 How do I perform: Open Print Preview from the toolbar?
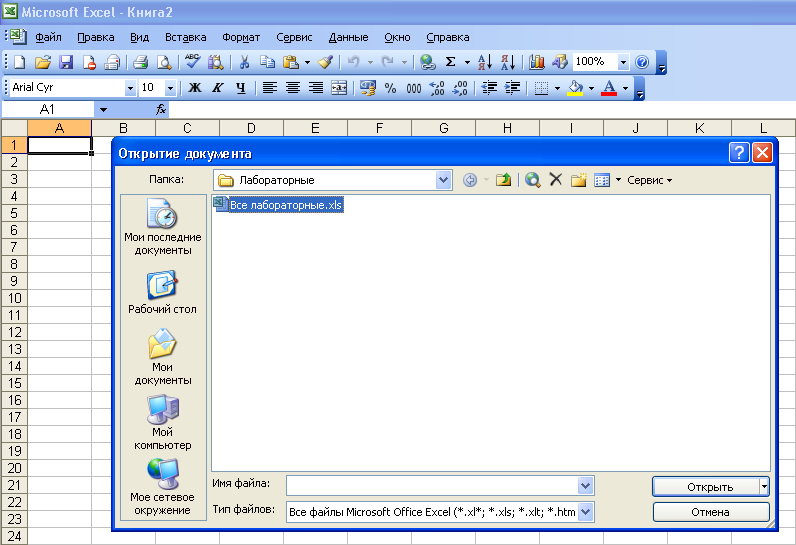click(164, 62)
